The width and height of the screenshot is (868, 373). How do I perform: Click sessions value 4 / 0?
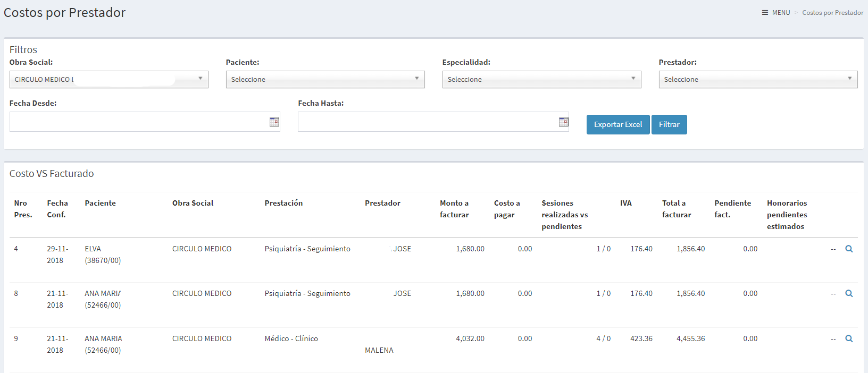coord(604,338)
